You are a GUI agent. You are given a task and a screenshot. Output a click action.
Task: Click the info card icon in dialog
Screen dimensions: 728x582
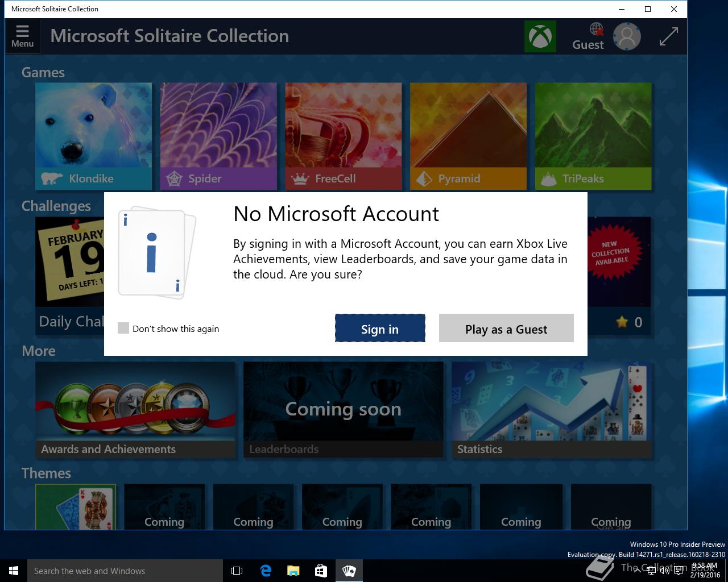click(x=156, y=252)
